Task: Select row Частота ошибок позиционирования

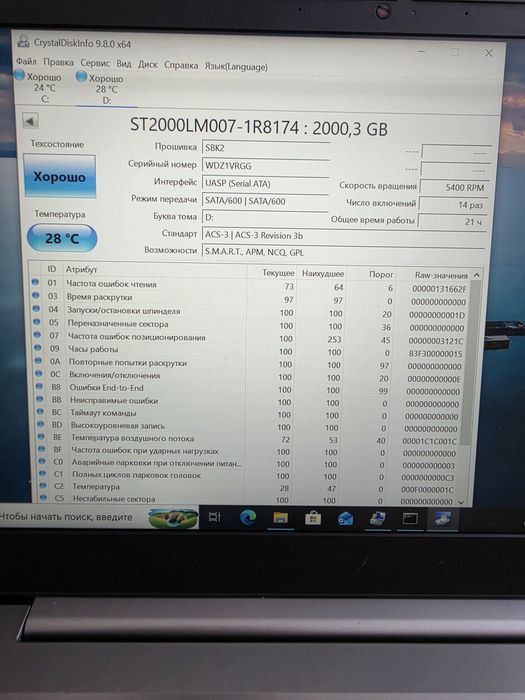Action: [250, 338]
